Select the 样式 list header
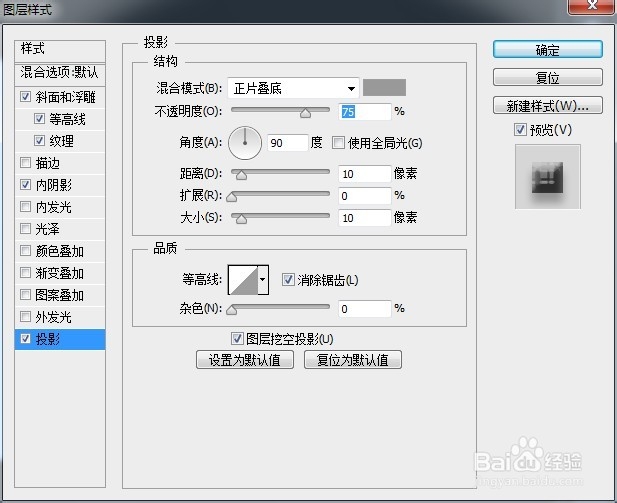This screenshot has height=503, width=617. 60,50
